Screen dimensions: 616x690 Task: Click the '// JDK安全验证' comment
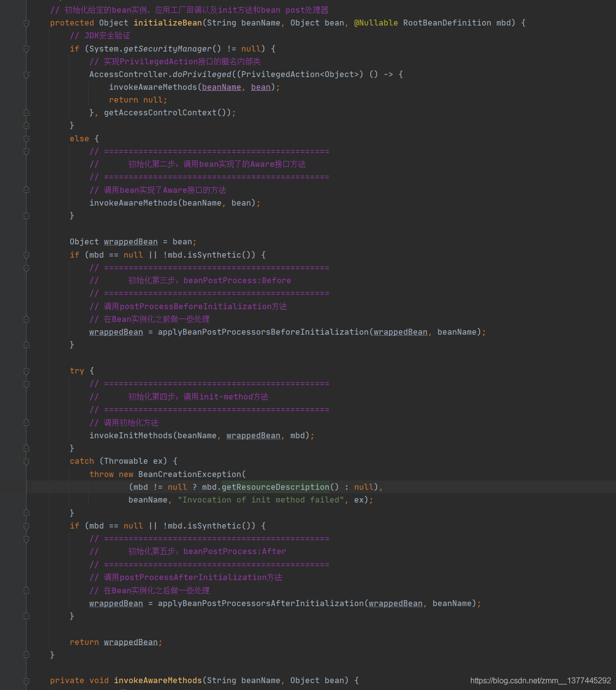click(100, 35)
